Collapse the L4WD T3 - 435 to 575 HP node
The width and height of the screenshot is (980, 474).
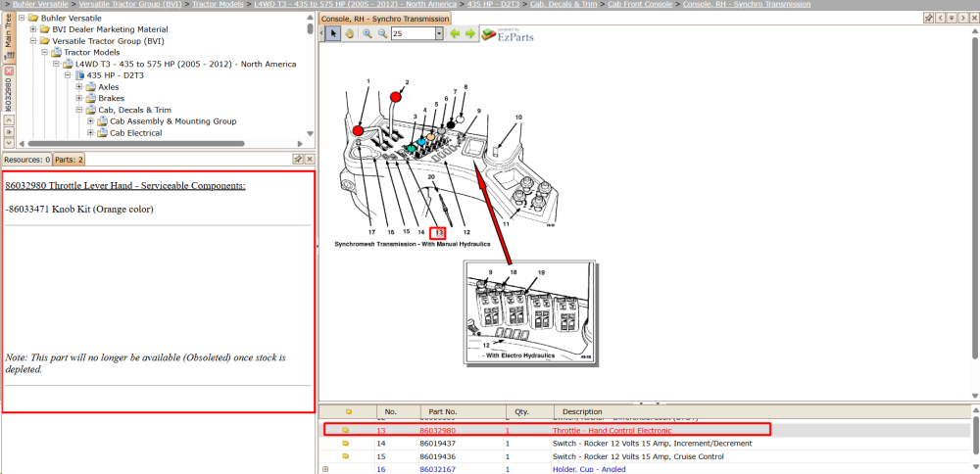tap(56, 64)
